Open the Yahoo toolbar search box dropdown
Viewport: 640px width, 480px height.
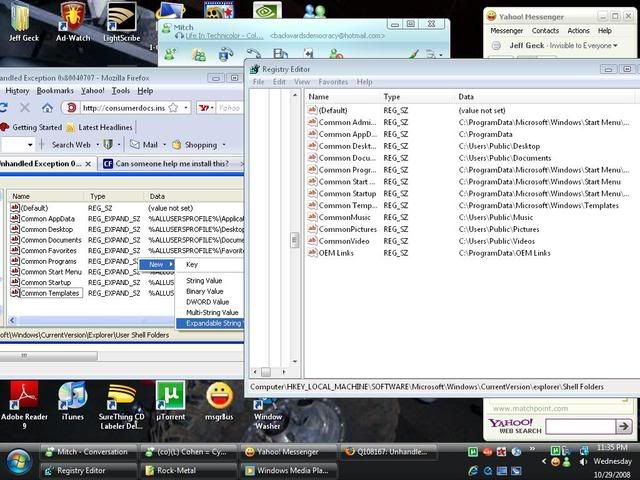(x=30, y=144)
